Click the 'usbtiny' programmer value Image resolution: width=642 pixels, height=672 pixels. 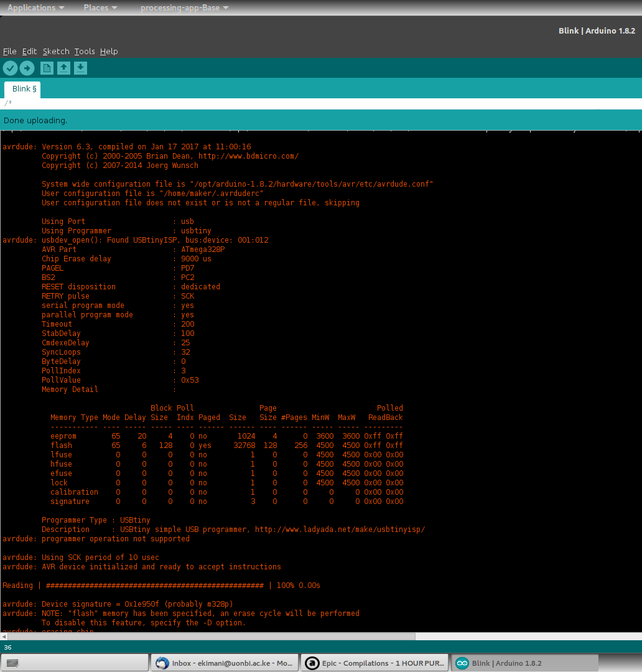pyautogui.click(x=196, y=231)
